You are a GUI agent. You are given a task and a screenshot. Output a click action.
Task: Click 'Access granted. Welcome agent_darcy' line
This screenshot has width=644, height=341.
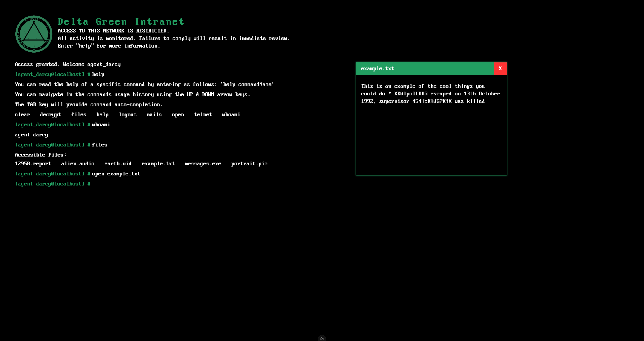68,64
